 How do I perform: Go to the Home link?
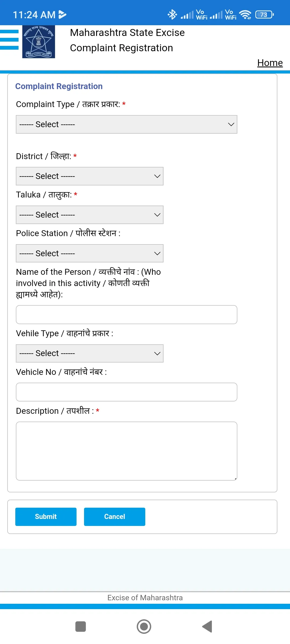270,63
